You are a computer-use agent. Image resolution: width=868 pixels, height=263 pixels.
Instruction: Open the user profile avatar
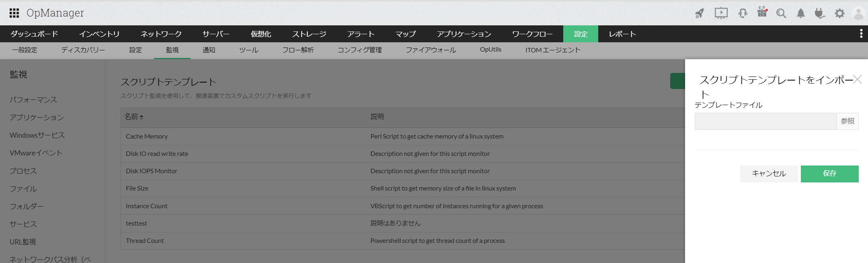pos(858,13)
